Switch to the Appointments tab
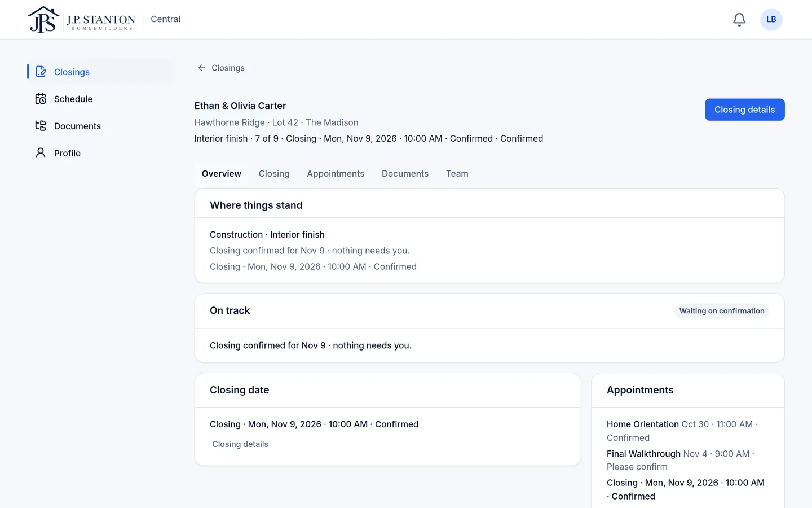Image resolution: width=812 pixels, height=508 pixels. pyautogui.click(x=336, y=174)
